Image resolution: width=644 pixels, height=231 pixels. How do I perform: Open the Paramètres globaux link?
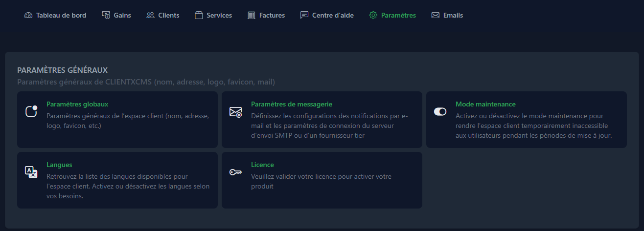pyautogui.click(x=77, y=104)
